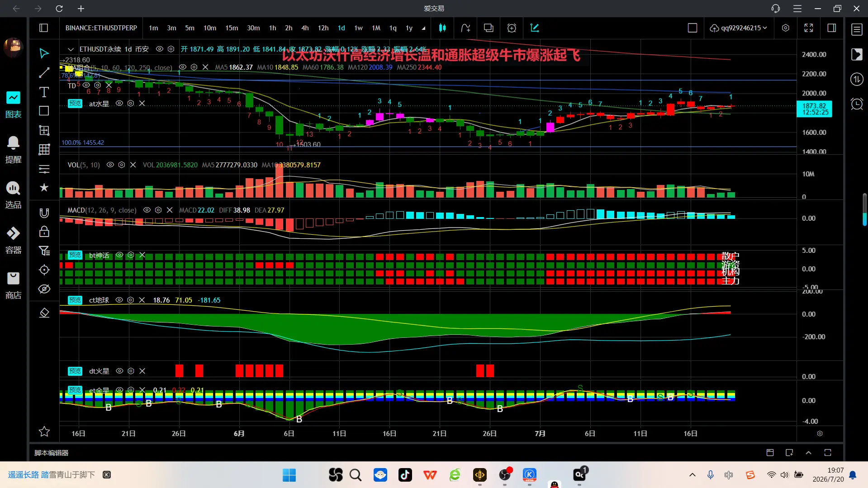Click the right-side vertical scrollbar thumb
868x488 pixels.
(x=864, y=209)
